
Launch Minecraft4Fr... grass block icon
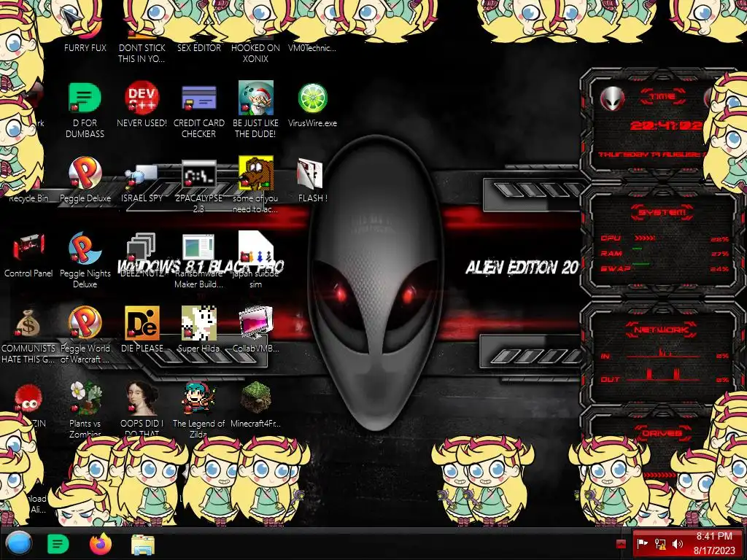[255, 397]
